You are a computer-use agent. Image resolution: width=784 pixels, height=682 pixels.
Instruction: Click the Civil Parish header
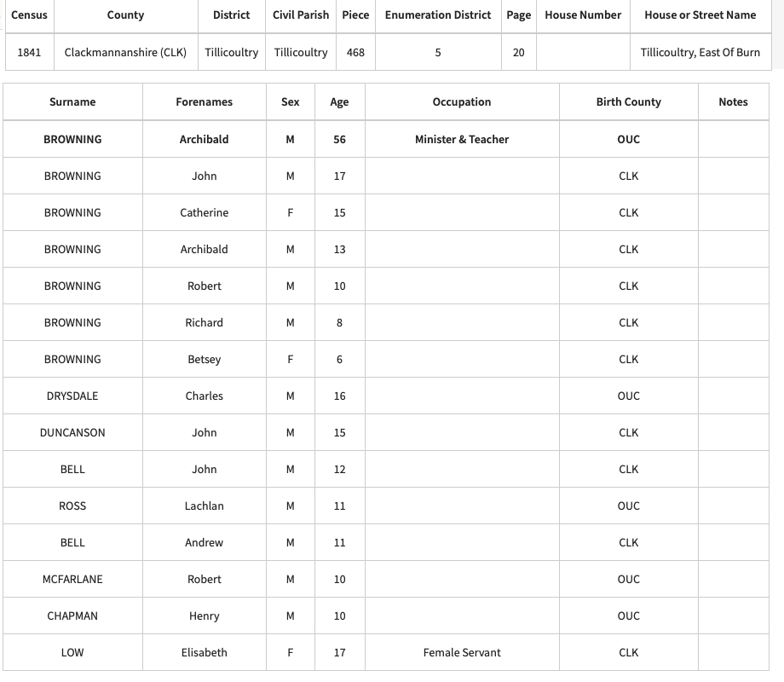[301, 14]
